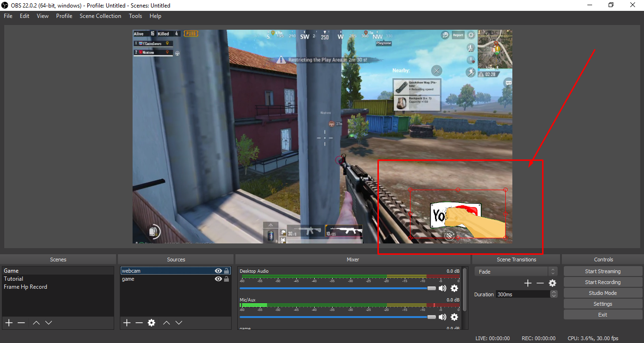Click game settings gear in preview
This screenshot has height=343, width=644.
[471, 35]
